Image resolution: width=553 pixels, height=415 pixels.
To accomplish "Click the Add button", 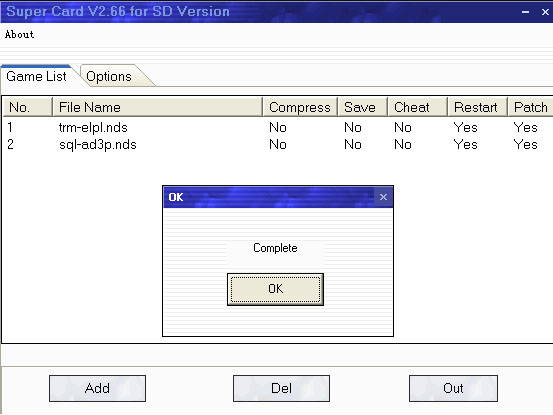I will click(x=97, y=388).
